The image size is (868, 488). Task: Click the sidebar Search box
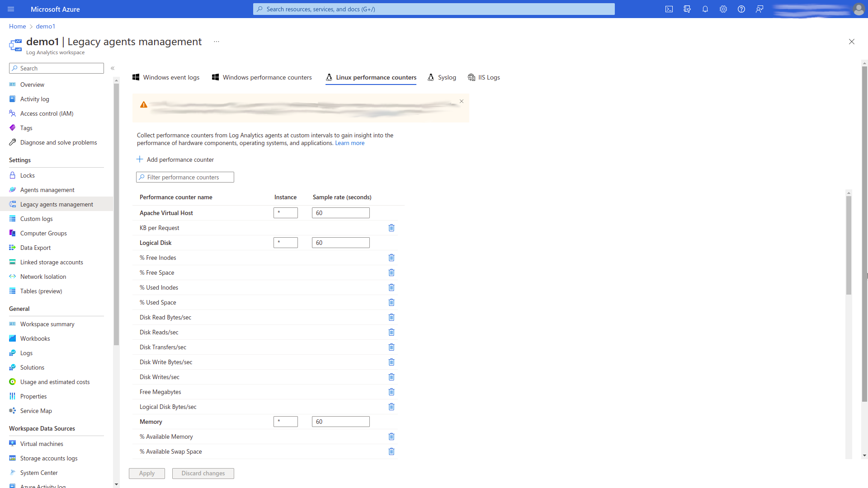(57, 68)
